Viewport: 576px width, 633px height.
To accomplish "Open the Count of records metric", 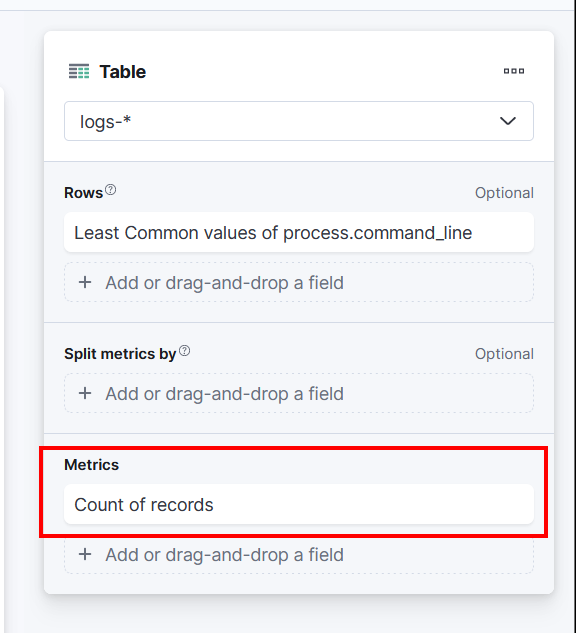I will point(299,504).
